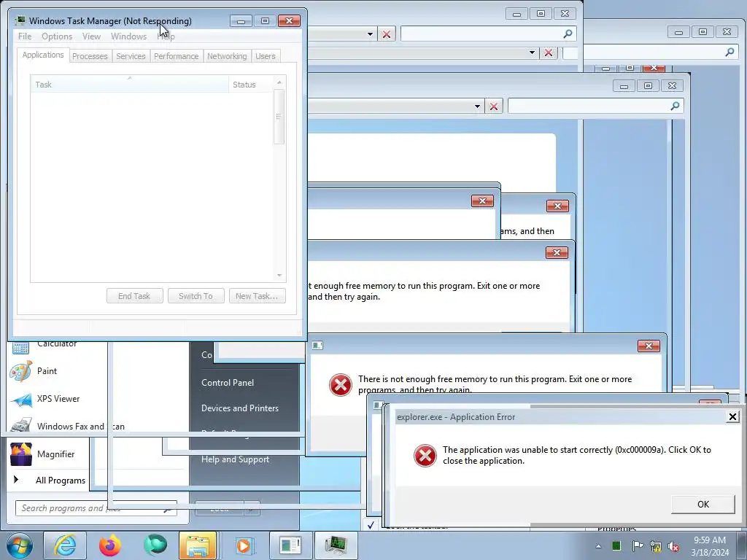The width and height of the screenshot is (747, 560).
Task: Close the full 'There is not enough free memory' dialog
Action: tap(649, 346)
